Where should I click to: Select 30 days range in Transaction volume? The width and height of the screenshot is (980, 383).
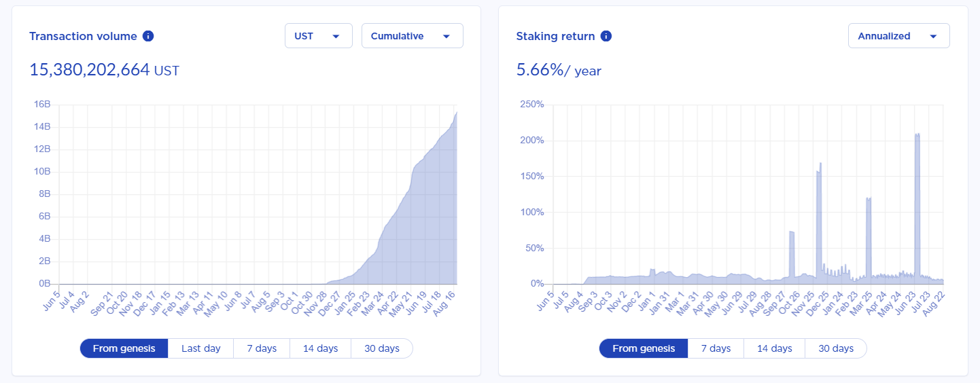[x=381, y=348]
